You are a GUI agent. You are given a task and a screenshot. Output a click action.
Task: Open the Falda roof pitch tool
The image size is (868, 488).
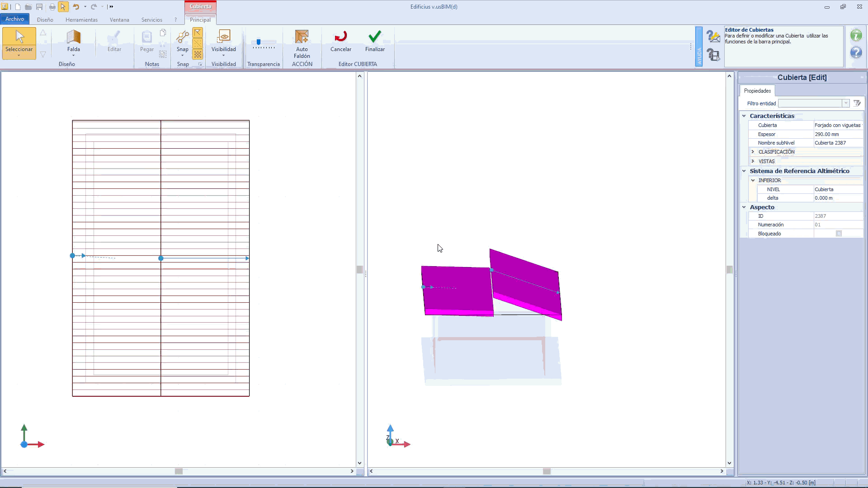pos(73,37)
